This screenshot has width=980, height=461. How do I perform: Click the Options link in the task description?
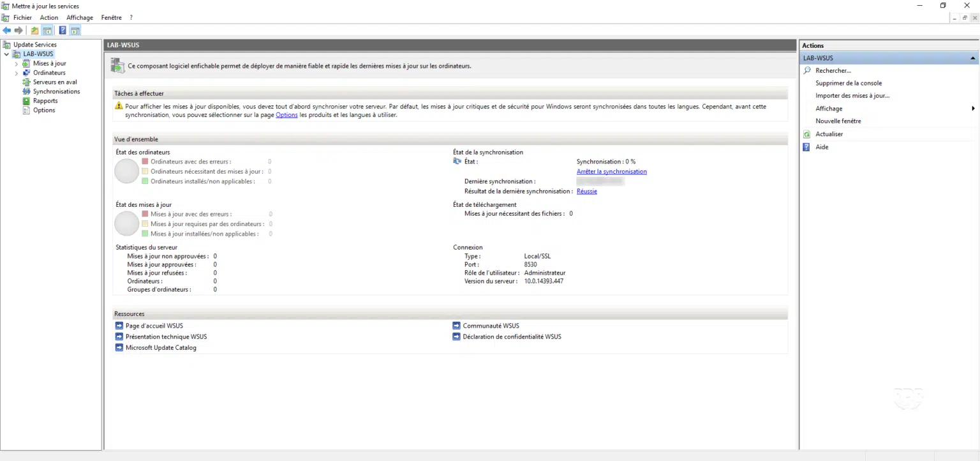tap(286, 115)
